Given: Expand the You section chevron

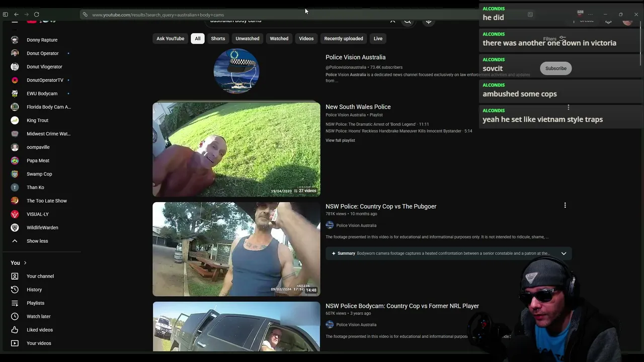Looking at the screenshot, I should pos(25,263).
